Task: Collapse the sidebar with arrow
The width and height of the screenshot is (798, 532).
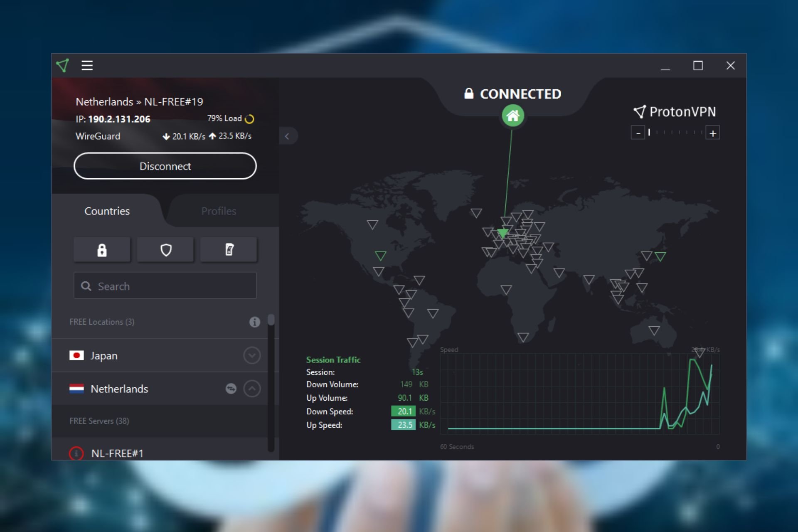Action: pos(287,136)
